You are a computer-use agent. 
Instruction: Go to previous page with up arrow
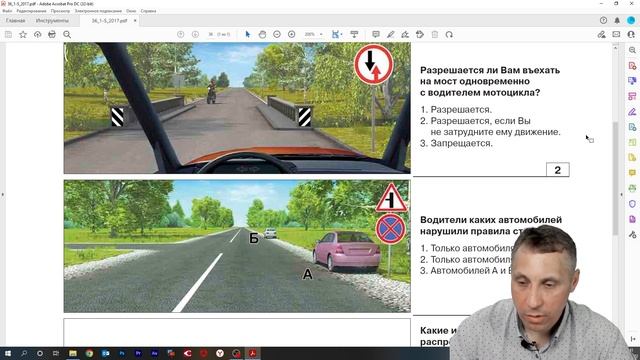click(x=180, y=35)
